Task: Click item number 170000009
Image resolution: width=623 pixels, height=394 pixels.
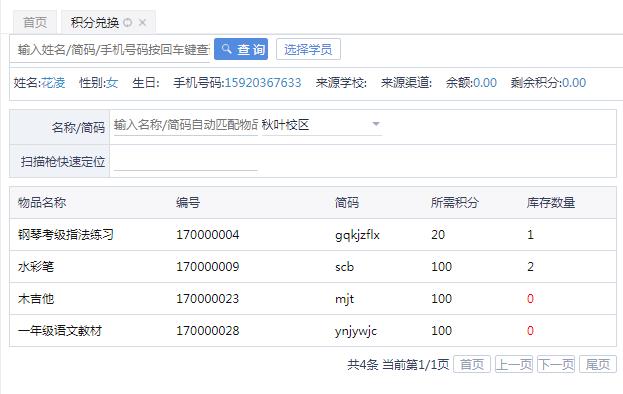Action: click(207, 267)
